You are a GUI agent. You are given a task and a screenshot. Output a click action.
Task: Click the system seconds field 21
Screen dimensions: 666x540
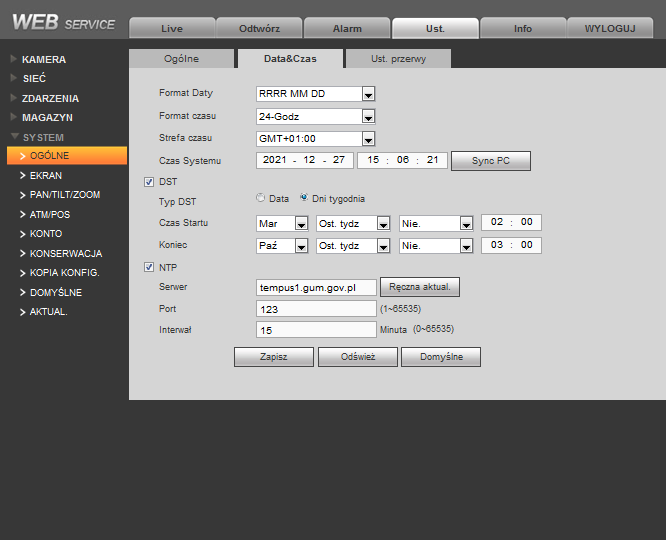(432, 160)
